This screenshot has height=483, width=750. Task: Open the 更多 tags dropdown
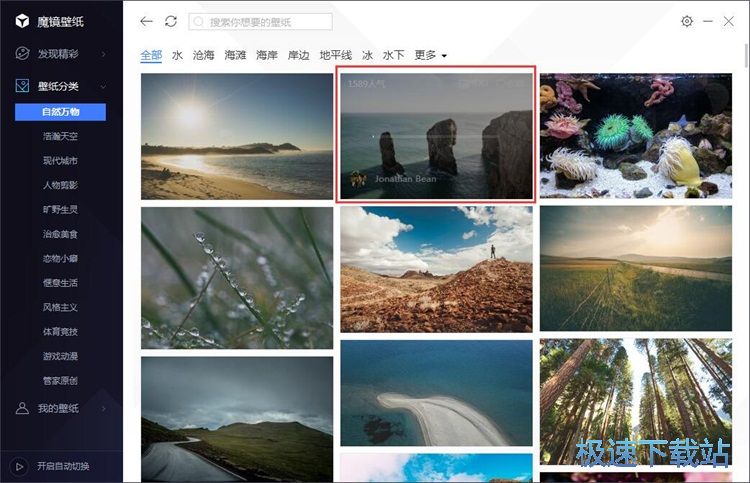click(x=430, y=55)
